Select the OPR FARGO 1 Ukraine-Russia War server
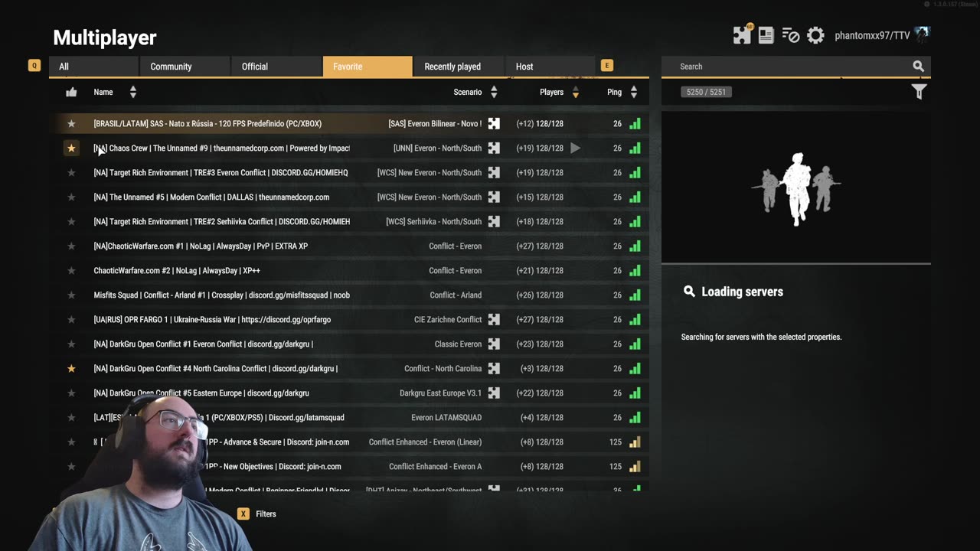Image resolution: width=980 pixels, height=551 pixels. click(349, 319)
